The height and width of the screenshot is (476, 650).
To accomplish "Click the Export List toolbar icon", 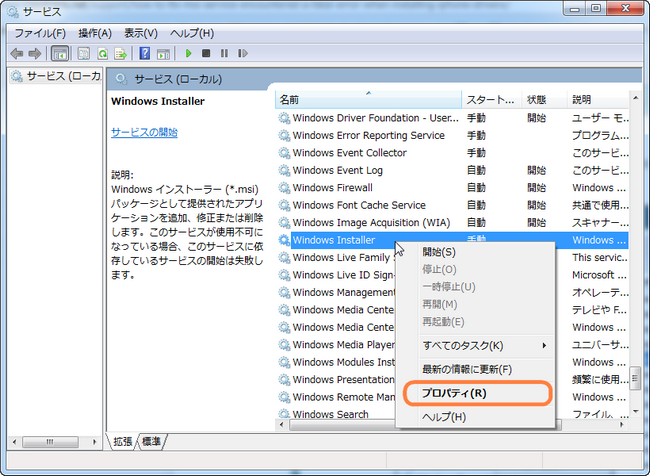I will point(121,53).
